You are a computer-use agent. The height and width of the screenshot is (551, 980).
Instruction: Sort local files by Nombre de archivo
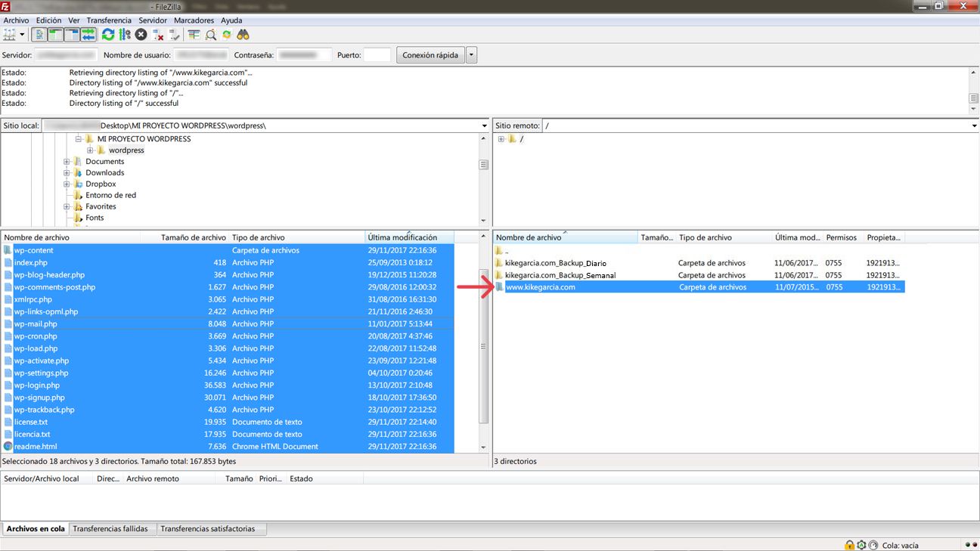(71, 237)
